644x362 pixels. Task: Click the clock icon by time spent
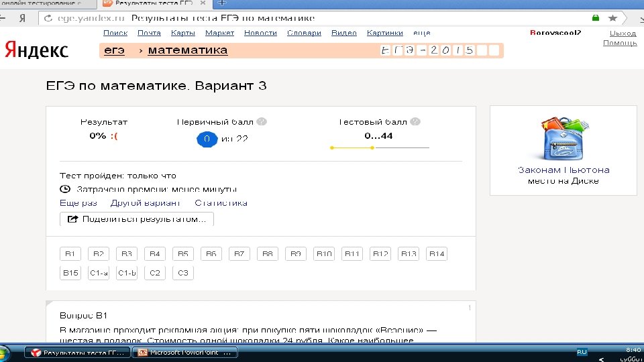[x=65, y=189]
